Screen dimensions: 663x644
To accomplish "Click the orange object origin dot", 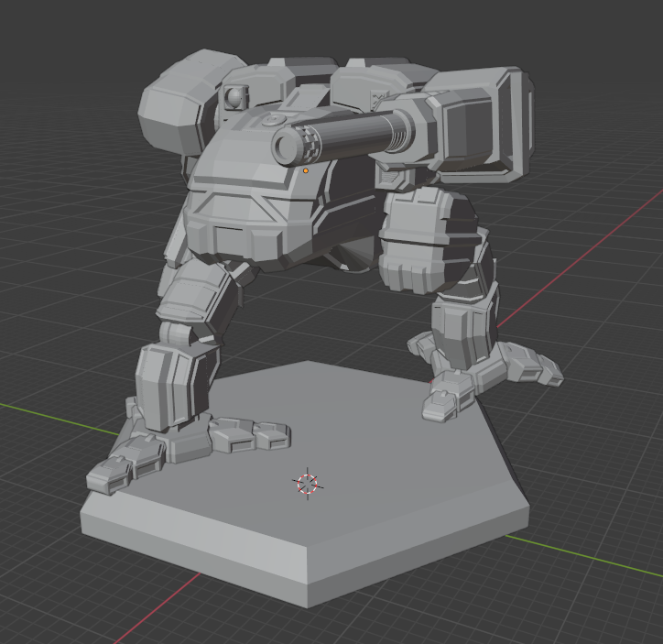I will [x=306, y=170].
